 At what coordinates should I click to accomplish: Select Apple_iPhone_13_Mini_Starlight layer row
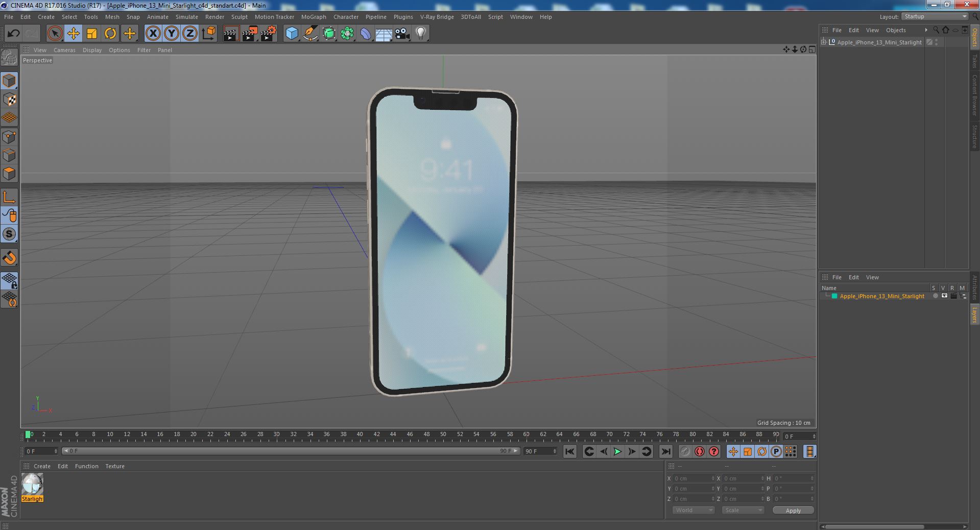click(894, 296)
